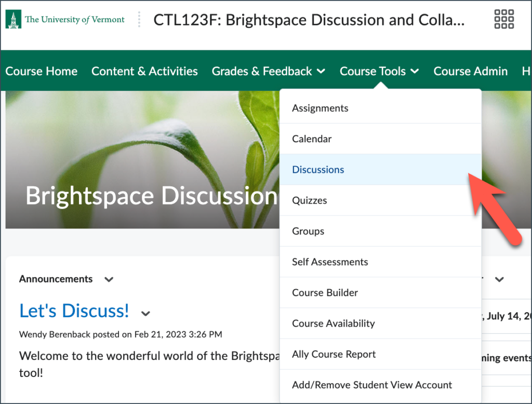
Task: Expand the Grades & Feedback dropdown
Action: pos(268,71)
